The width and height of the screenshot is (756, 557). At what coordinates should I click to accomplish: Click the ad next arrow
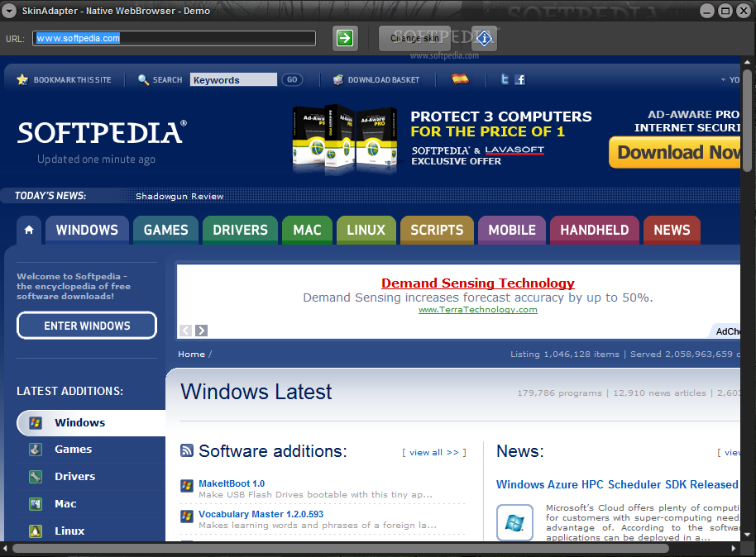pos(202,331)
